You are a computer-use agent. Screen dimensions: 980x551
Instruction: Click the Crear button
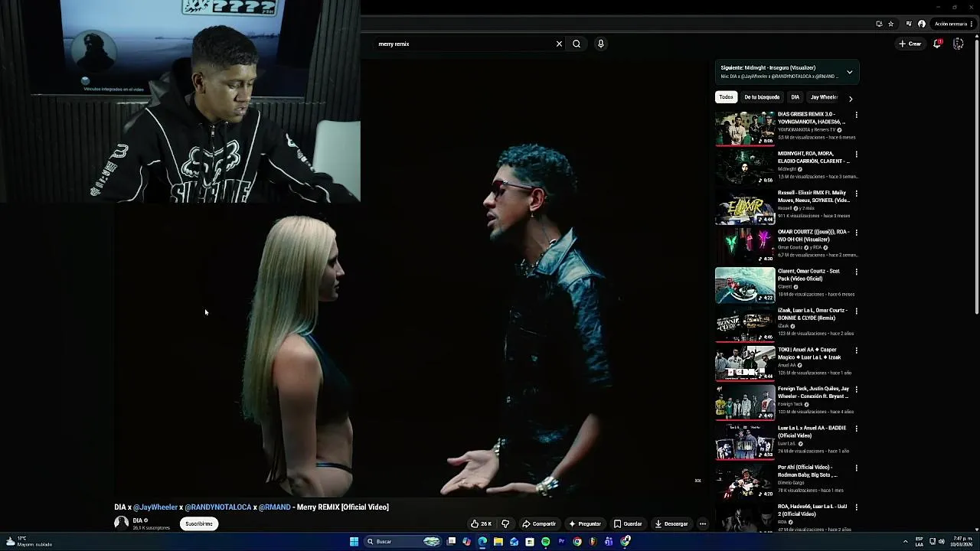tap(910, 44)
